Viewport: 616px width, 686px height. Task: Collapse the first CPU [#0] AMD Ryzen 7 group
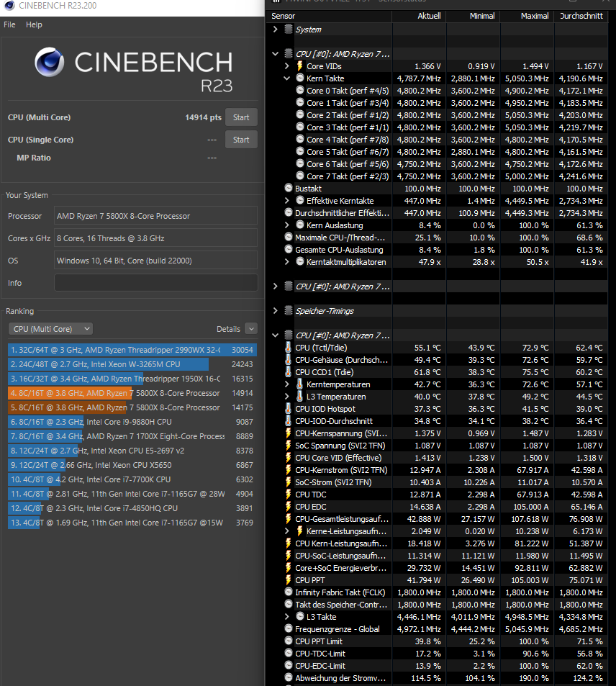point(275,54)
